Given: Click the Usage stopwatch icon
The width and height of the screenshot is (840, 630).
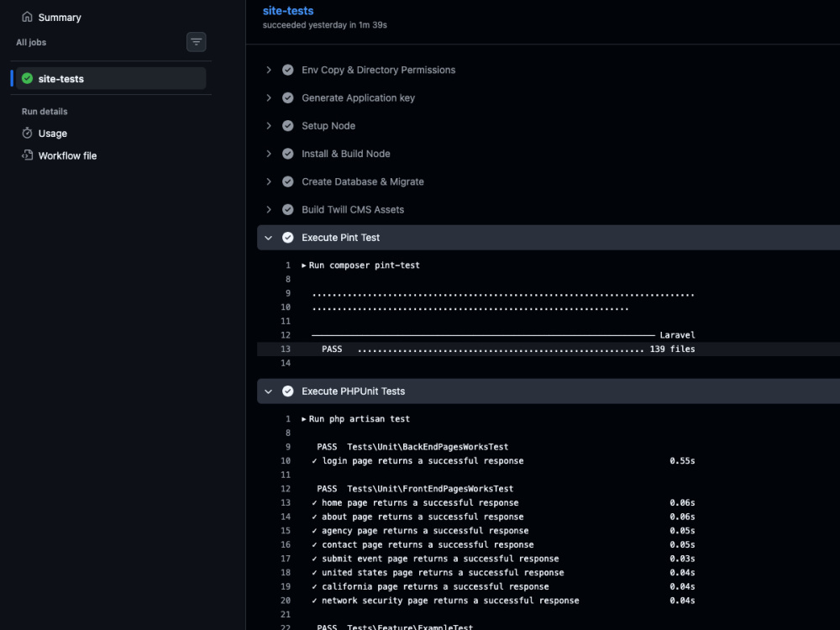Looking at the screenshot, I should [27, 133].
